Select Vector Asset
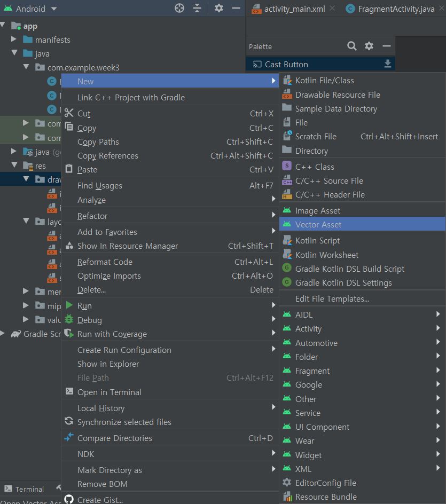The image size is (446, 504). point(362,224)
